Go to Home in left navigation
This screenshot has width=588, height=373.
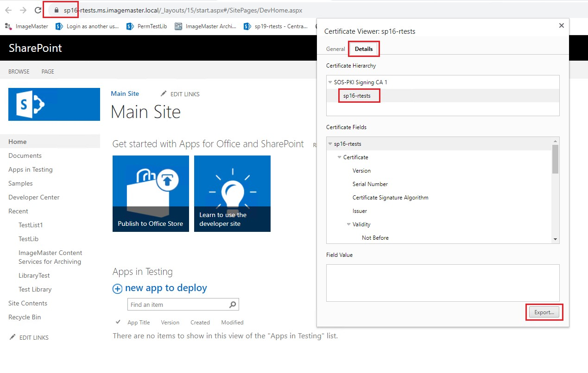[x=18, y=142]
